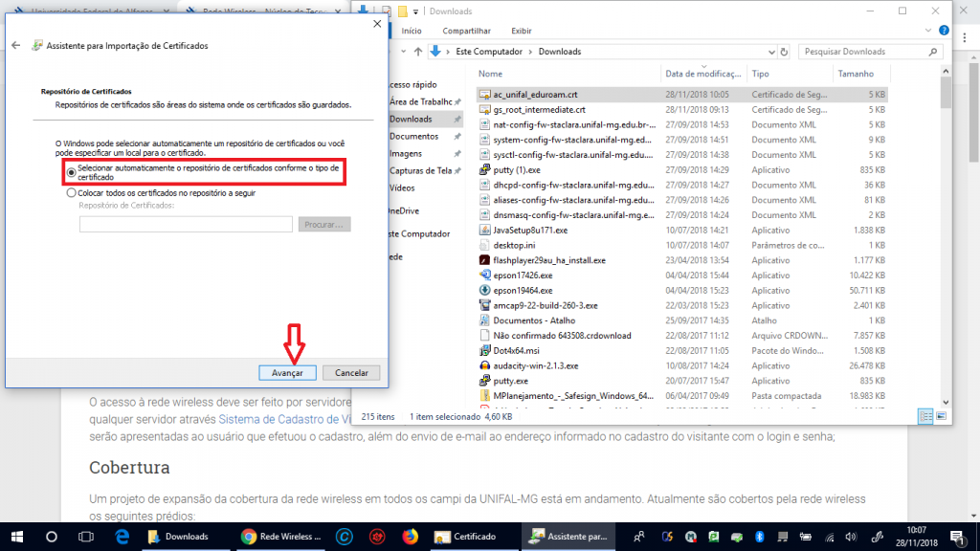Click flashplayer29au_ha_install.exe icon
The width and height of the screenshot is (980, 551).
[484, 260]
